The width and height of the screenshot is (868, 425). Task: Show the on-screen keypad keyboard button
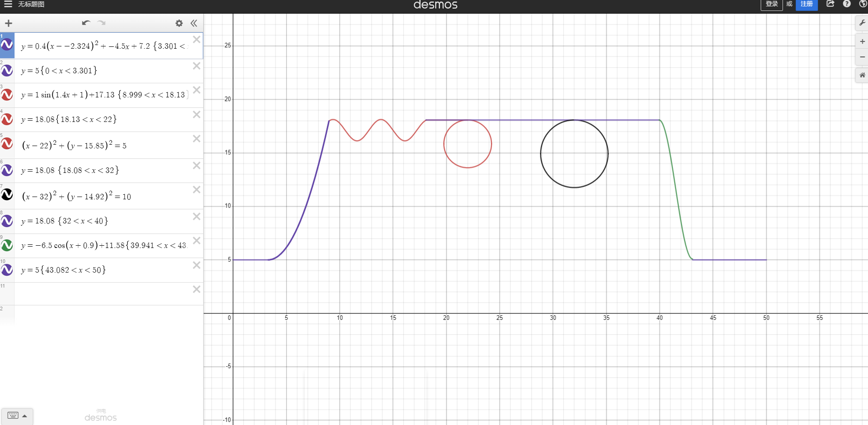pos(17,415)
